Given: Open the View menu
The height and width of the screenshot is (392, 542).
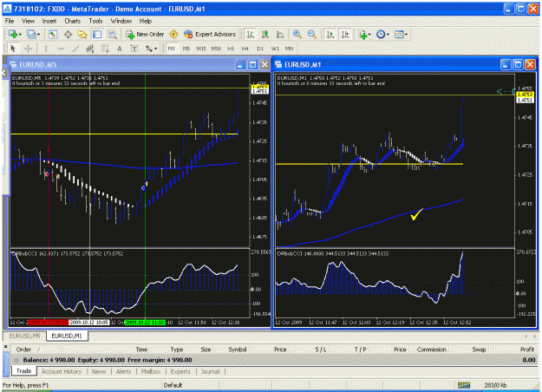Looking at the screenshot, I should coord(28,21).
